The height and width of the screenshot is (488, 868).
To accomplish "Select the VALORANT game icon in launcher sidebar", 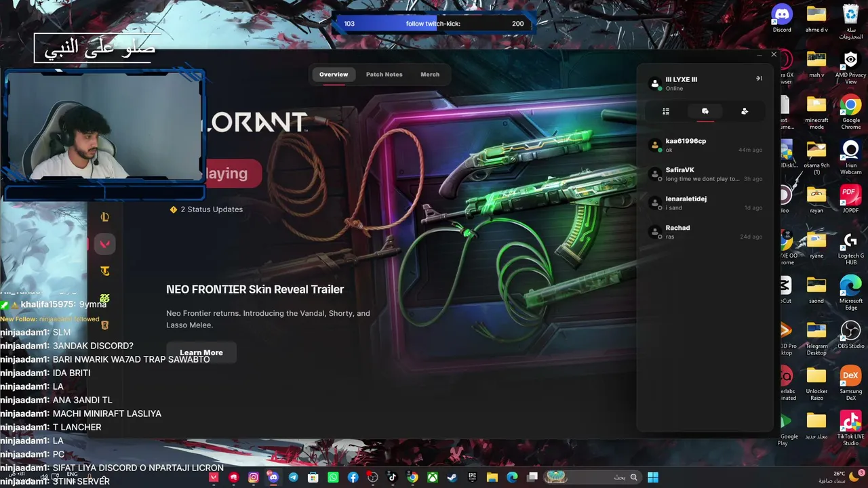I will pos(105,244).
